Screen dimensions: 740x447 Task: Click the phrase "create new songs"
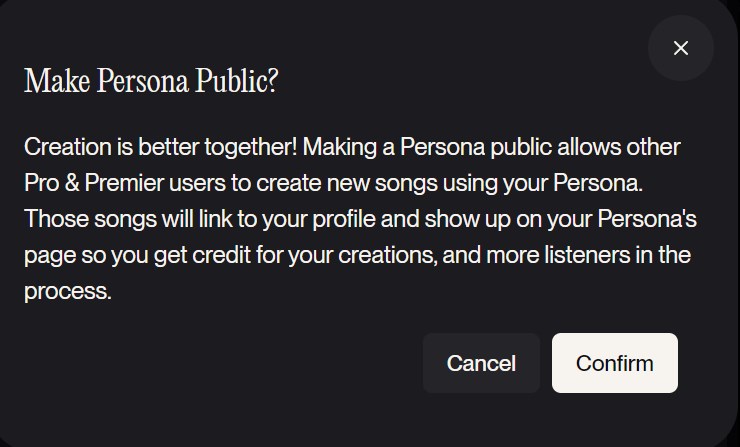click(347, 183)
